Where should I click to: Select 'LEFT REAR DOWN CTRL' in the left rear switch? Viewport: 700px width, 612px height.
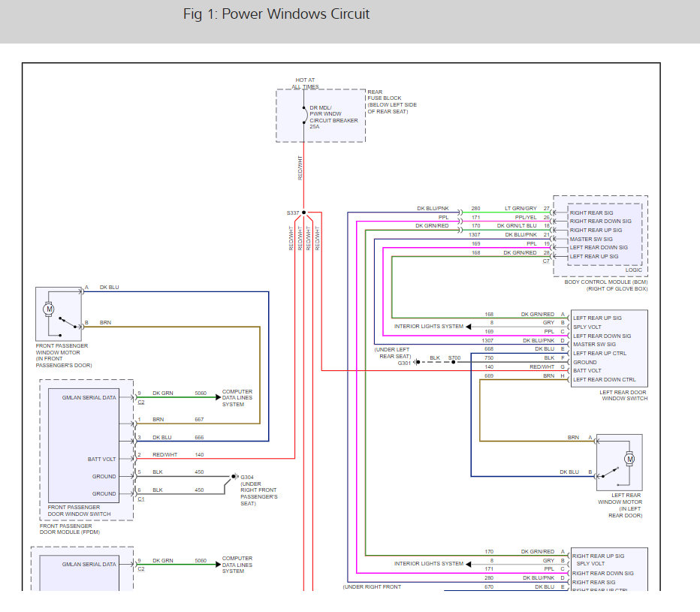[605, 379]
